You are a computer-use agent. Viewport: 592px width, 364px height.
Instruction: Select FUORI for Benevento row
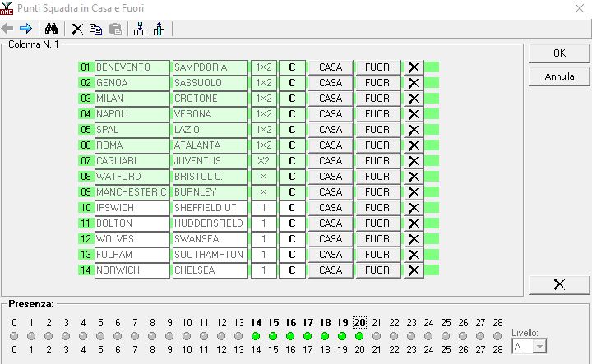pos(378,67)
